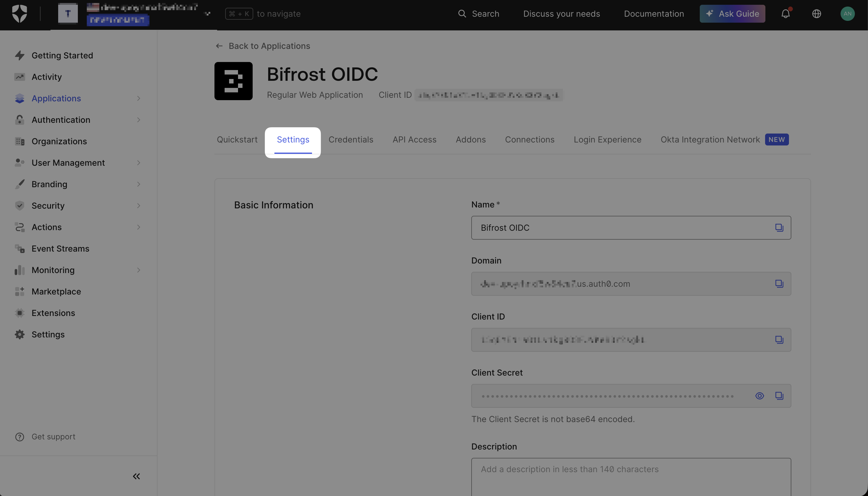The image size is (868, 496).
Task: Click the Getting Started lightning icon
Action: point(19,55)
